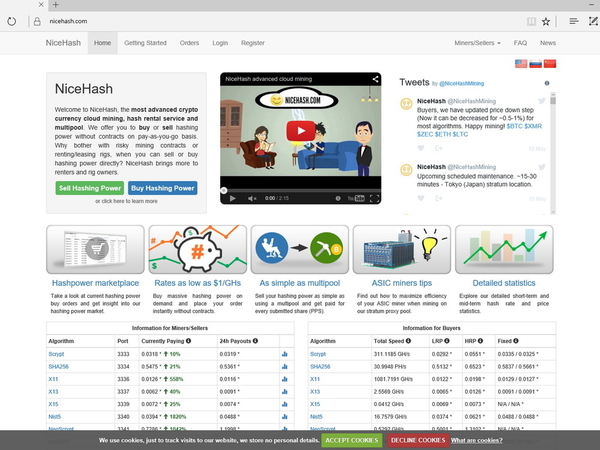Click the share icon on the video
The image size is (600, 450).
pyautogui.click(x=376, y=79)
